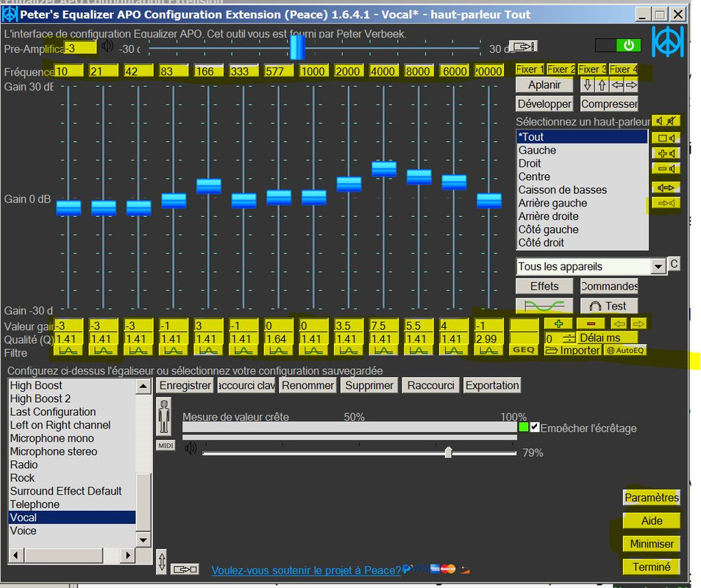The image size is (701, 588).
Task: Toggle the green power on/off switch
Action: pyautogui.click(x=618, y=46)
